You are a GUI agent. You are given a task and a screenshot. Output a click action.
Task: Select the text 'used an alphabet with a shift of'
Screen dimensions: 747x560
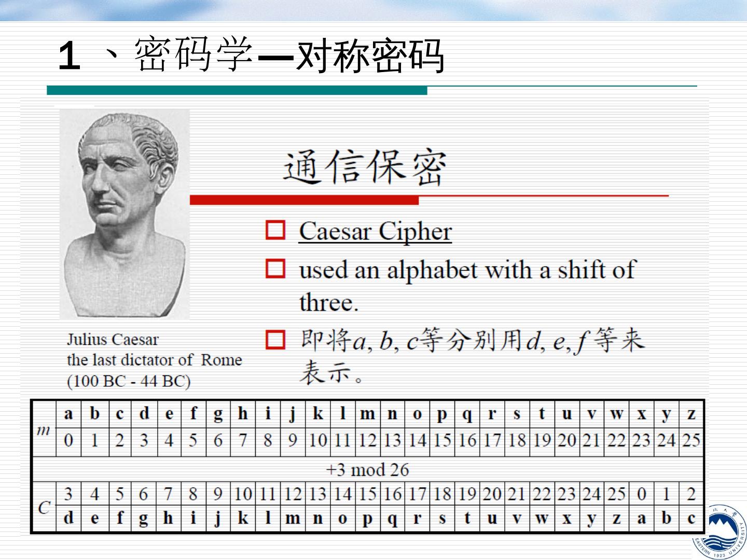pyautogui.click(x=467, y=270)
